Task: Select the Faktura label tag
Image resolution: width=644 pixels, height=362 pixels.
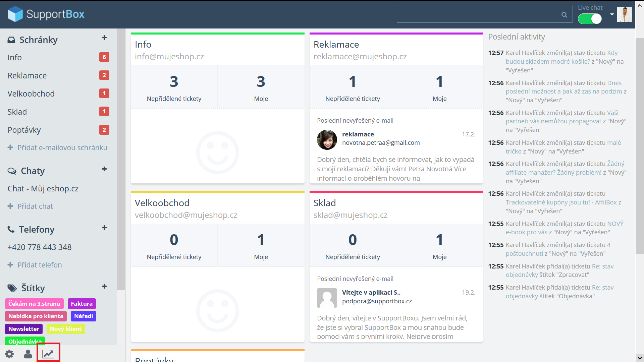Action: [x=82, y=304]
